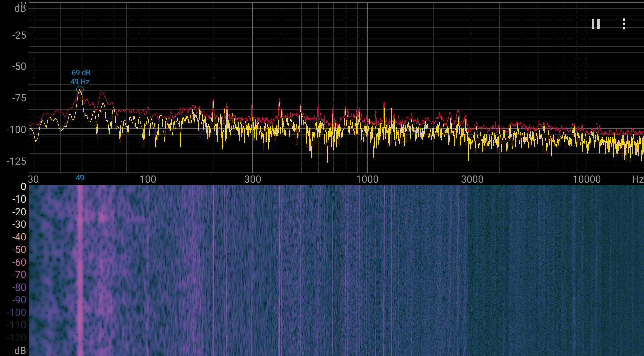
Task: Pause the live spectrum analysis
Action: click(596, 24)
